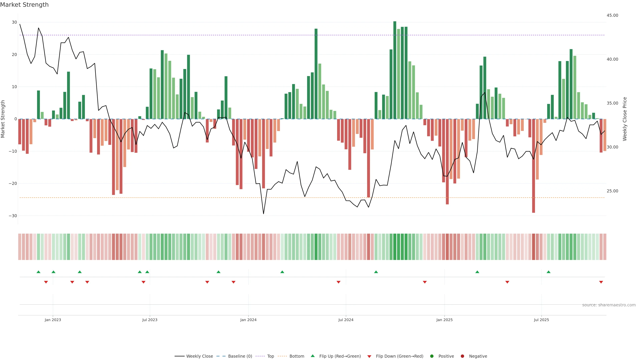Click the darkest green heatmap strip cell

point(395,247)
